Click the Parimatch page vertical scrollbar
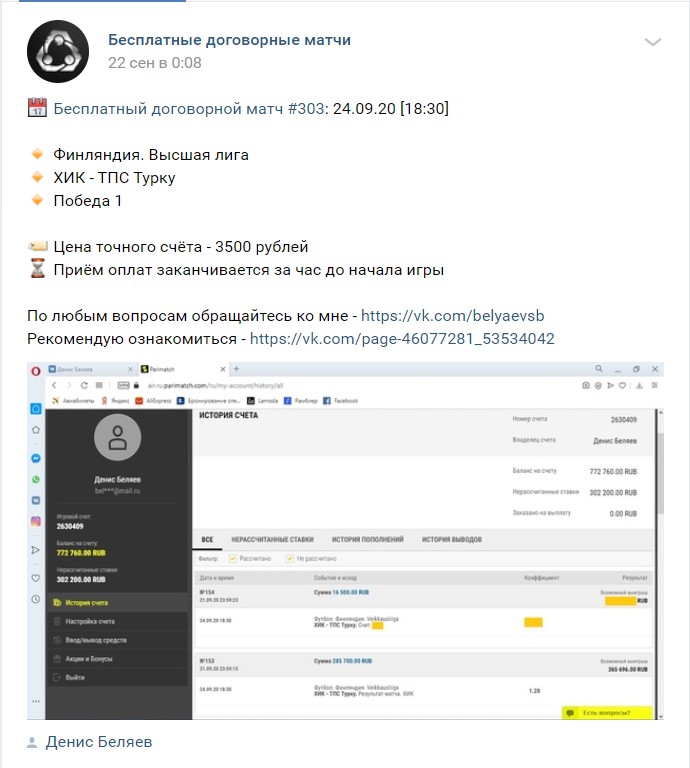The image size is (690, 768). (x=660, y=563)
